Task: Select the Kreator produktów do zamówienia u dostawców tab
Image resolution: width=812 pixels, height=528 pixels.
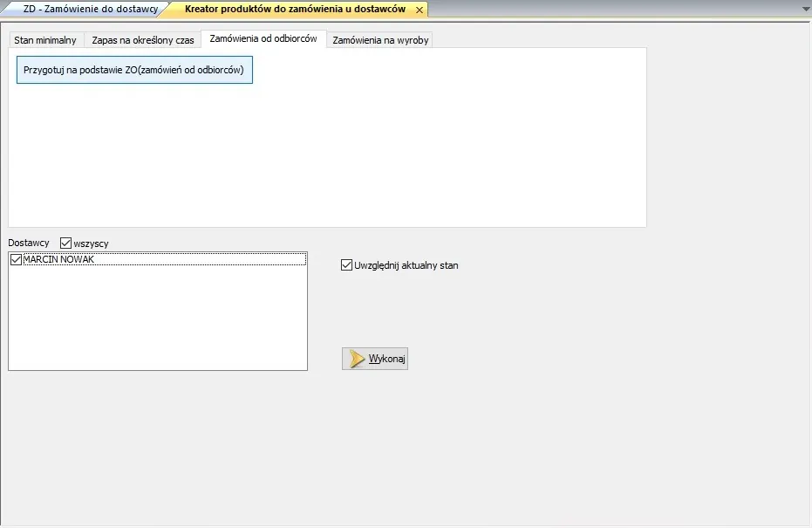Action: click(295, 10)
